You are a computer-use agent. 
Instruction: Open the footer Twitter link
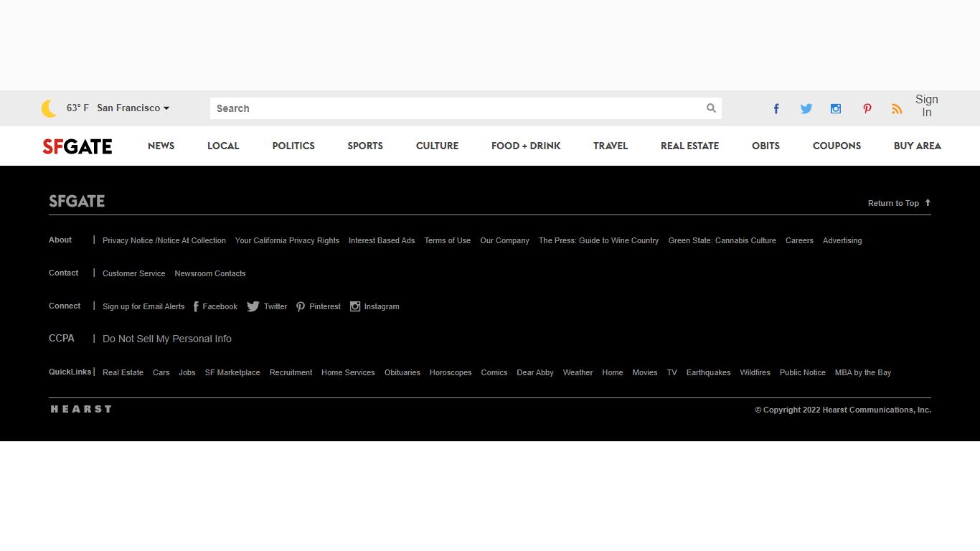tap(267, 306)
